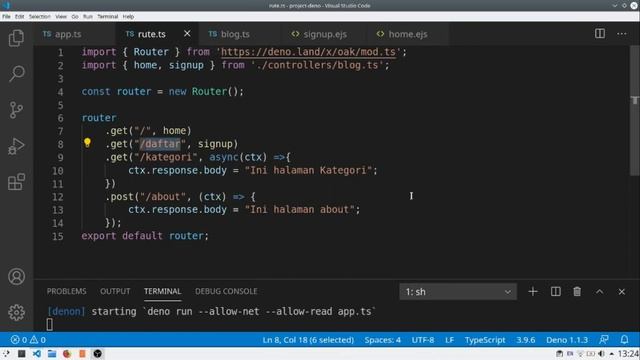The height and width of the screenshot is (360, 640).
Task: Open the Terminal menu
Action: coord(107,16)
